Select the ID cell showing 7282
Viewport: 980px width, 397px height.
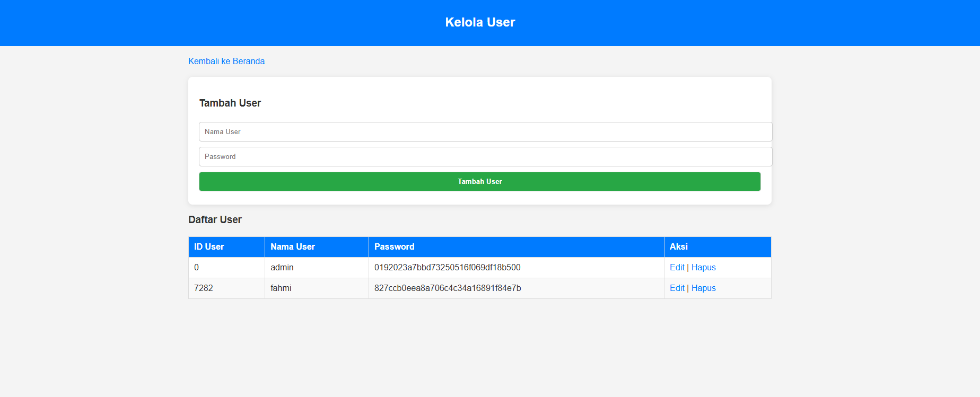tap(226, 288)
